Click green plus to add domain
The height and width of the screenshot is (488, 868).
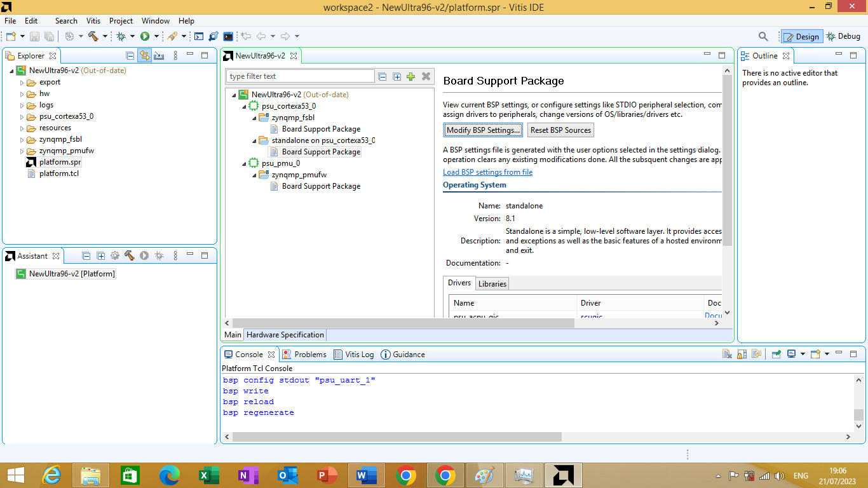411,76
